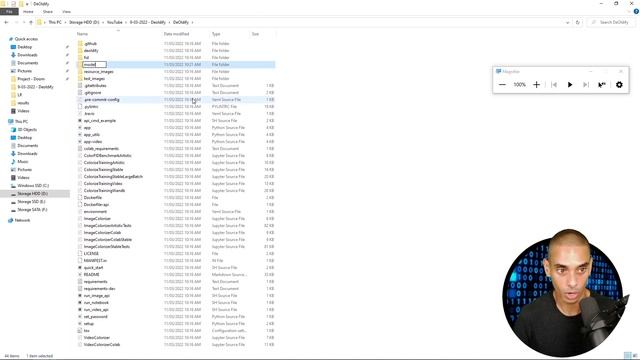
Task: Zoom in with Magnifier plus button
Action: [x=536, y=84]
